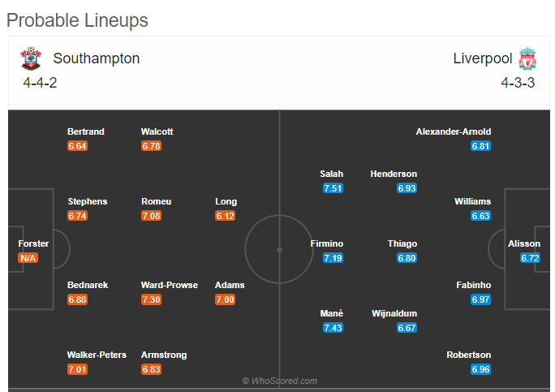The image size is (555, 392).
Task: Click Thiago's player name
Action: coord(402,243)
